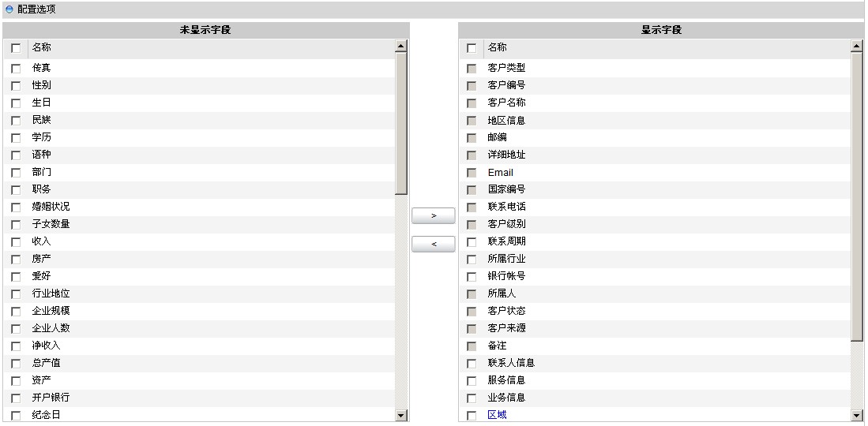
Task: Click the blue 配置选项 header icon
Action: click(9, 9)
